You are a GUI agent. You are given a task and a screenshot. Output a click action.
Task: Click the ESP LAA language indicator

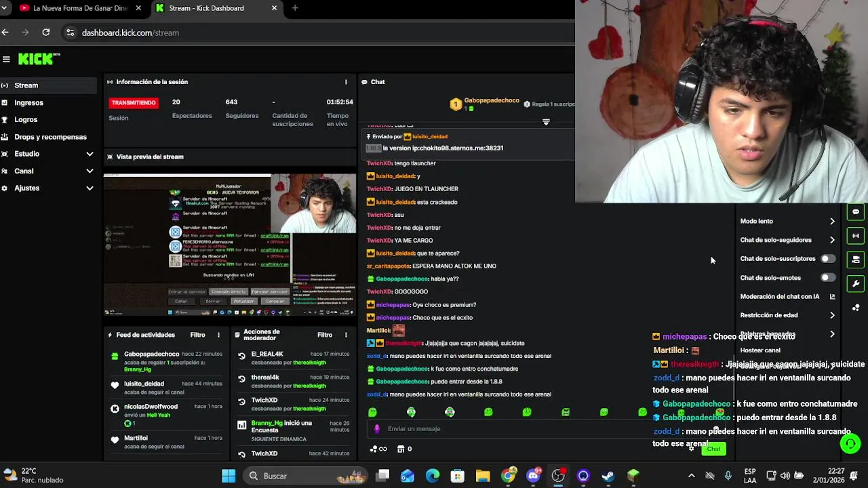[x=750, y=476]
